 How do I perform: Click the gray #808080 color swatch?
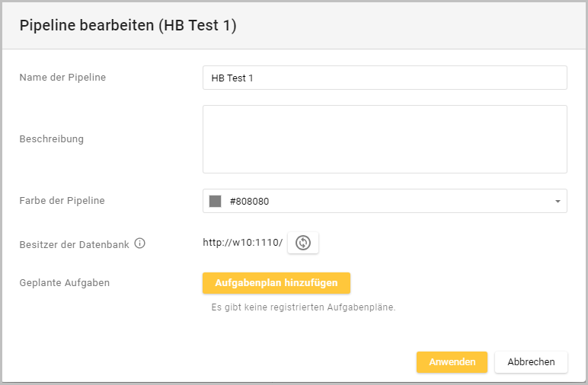click(216, 202)
